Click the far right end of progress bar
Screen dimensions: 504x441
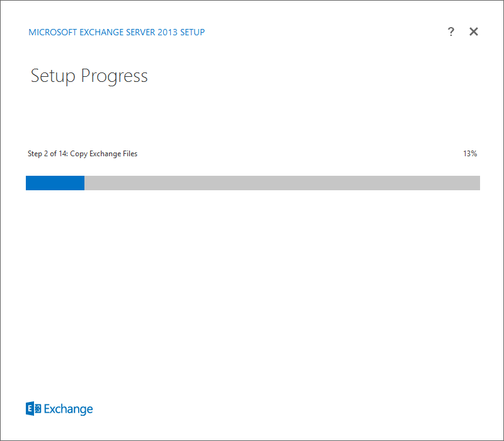[x=477, y=183]
